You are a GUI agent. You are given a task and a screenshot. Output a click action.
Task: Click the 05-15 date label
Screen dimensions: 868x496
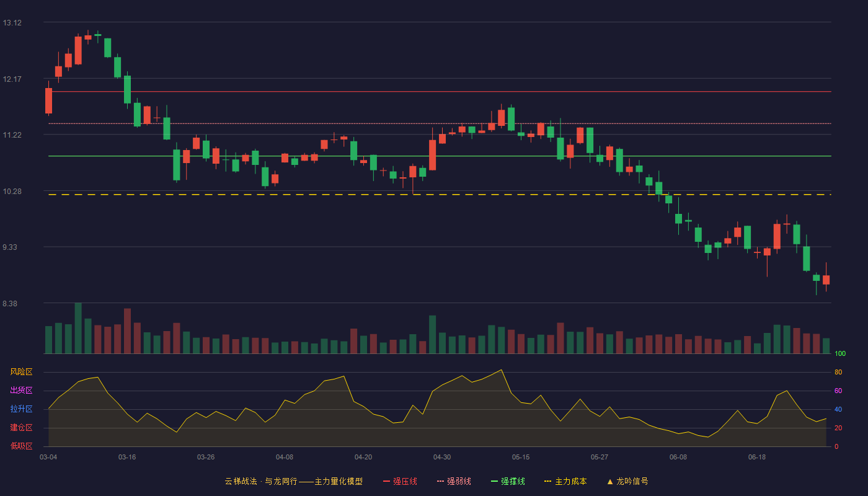click(x=521, y=457)
